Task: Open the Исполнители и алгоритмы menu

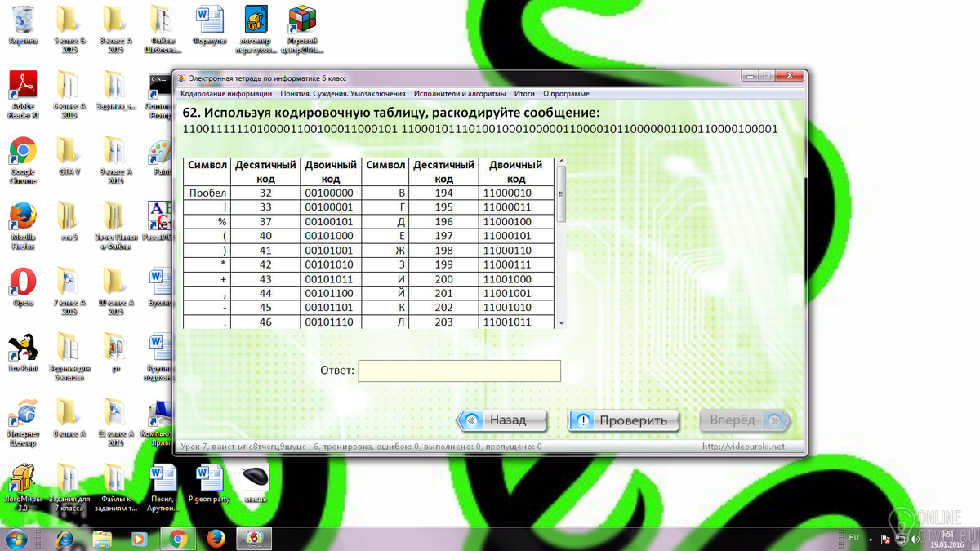Action: tap(460, 94)
